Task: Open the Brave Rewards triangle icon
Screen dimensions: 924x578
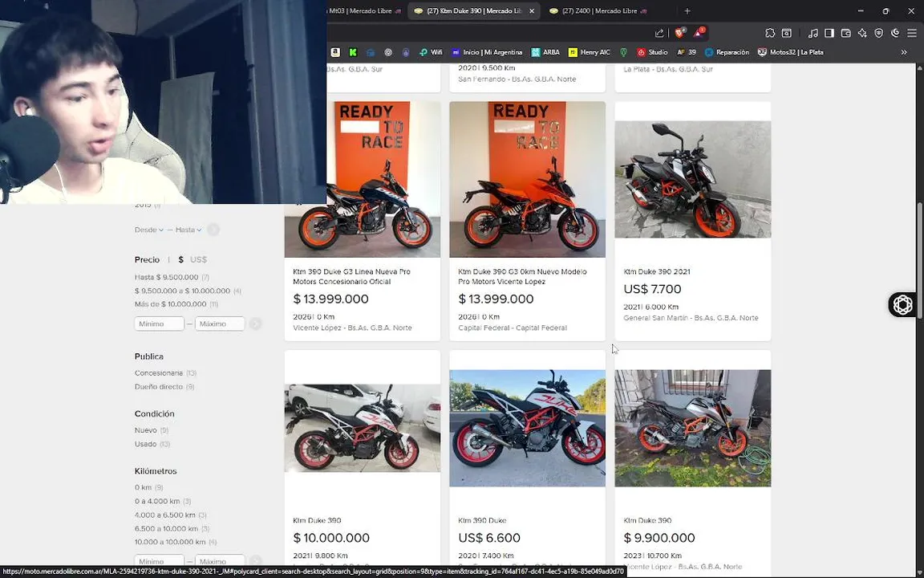Action: (x=699, y=33)
